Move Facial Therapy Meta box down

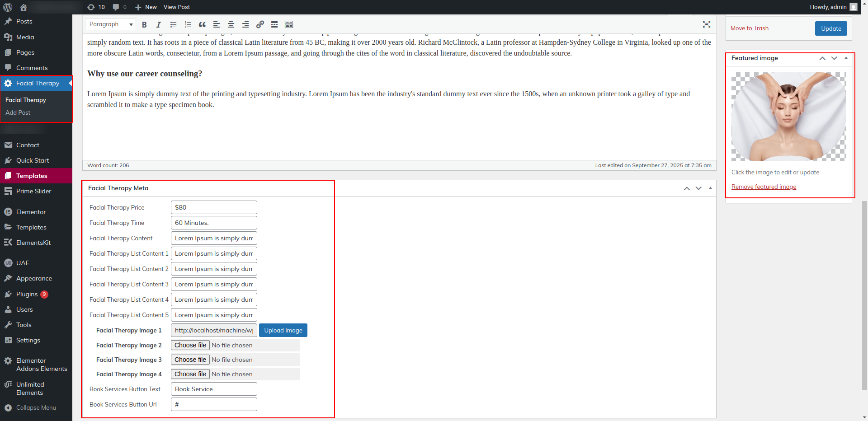click(x=698, y=188)
